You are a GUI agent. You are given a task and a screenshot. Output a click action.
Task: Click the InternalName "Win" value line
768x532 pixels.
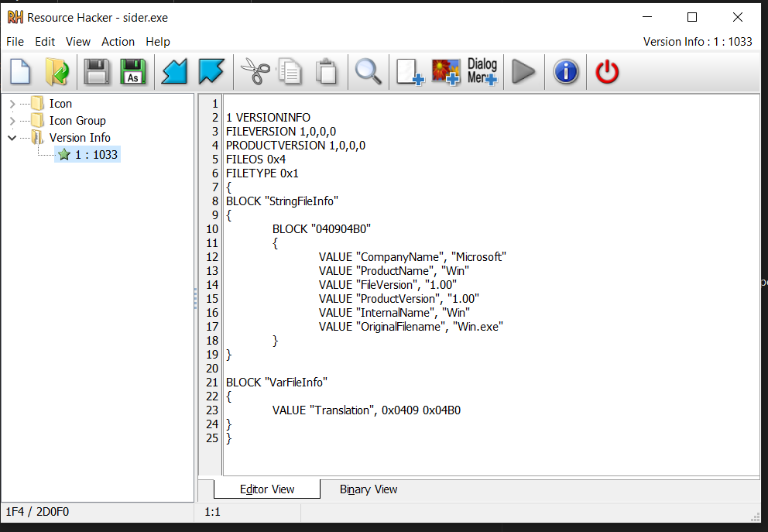coord(394,313)
